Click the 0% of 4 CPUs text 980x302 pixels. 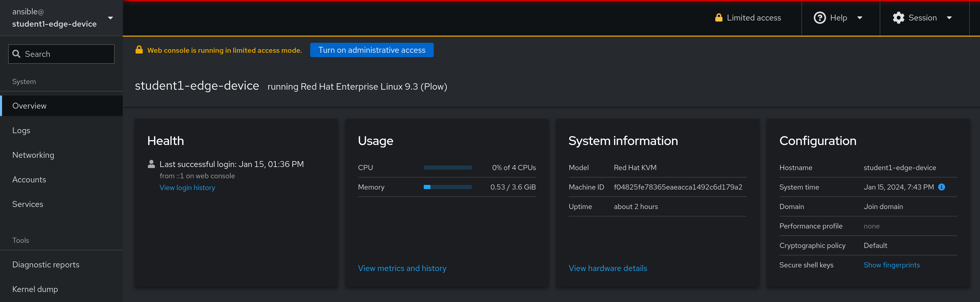click(514, 168)
